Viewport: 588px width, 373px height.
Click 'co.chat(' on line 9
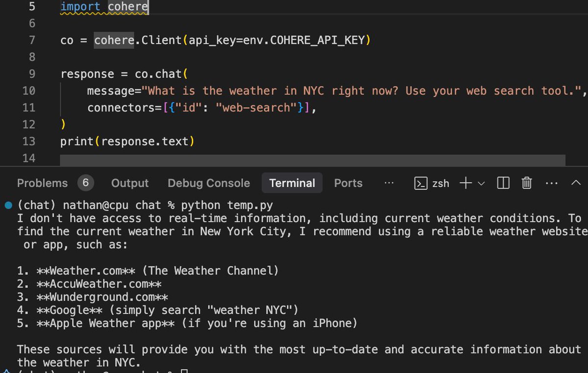pyautogui.click(x=162, y=74)
